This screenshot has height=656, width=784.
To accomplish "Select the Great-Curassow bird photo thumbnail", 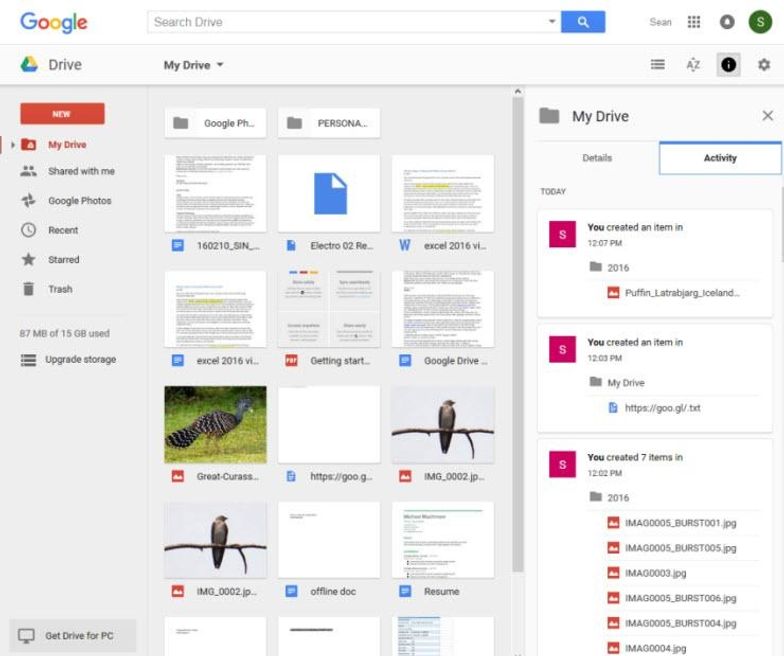I will tap(215, 424).
